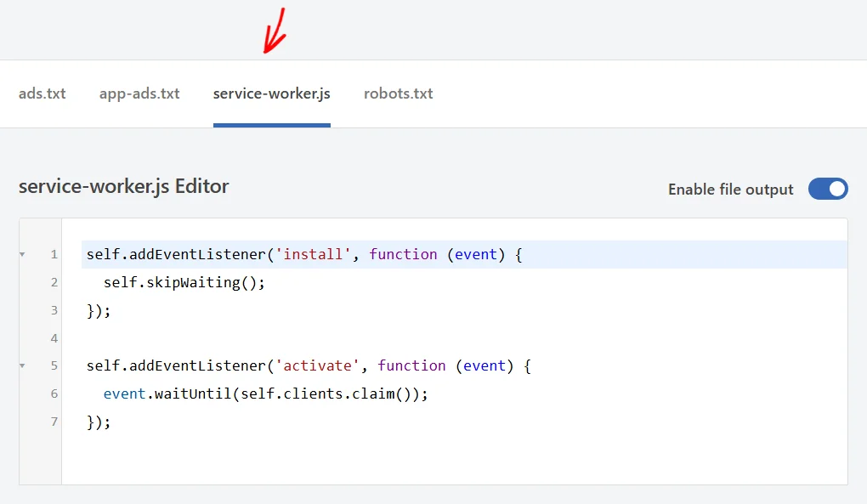Click the function keyword on line 5
This screenshot has width=867, height=504.
point(411,365)
